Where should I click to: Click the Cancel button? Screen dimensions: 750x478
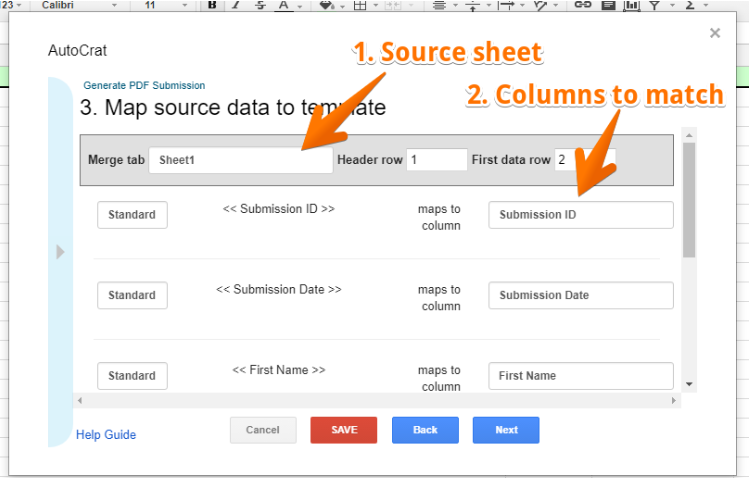(x=263, y=430)
